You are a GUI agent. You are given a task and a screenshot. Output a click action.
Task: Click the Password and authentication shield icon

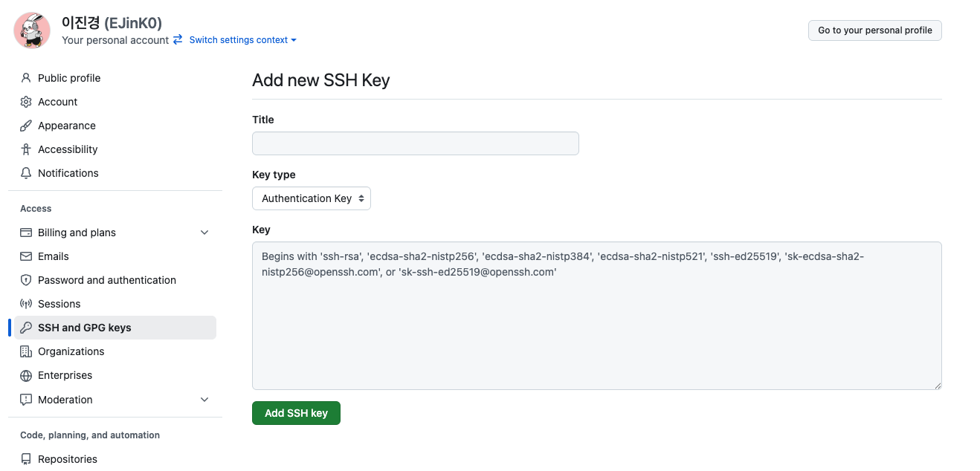click(x=26, y=280)
